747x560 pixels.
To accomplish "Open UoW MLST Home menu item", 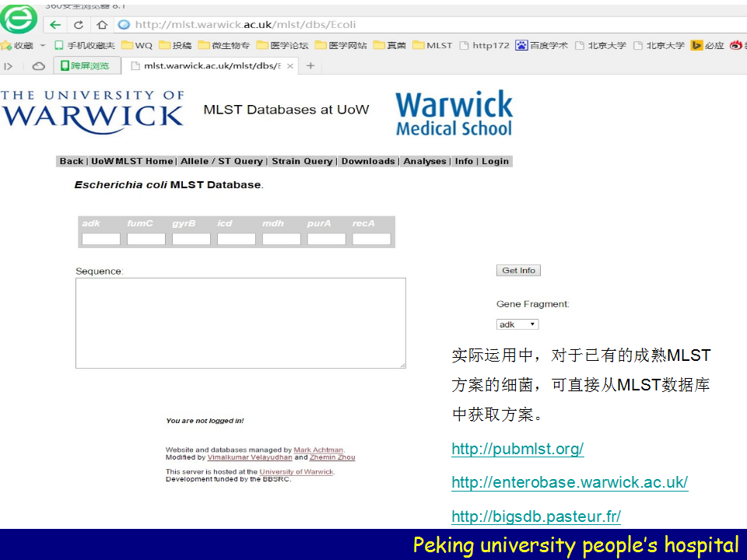I will (132, 162).
